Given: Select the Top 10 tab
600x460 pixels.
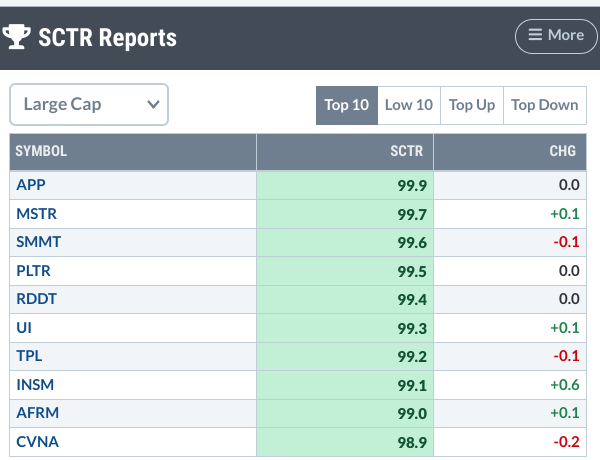Looking at the screenshot, I should click(347, 105).
